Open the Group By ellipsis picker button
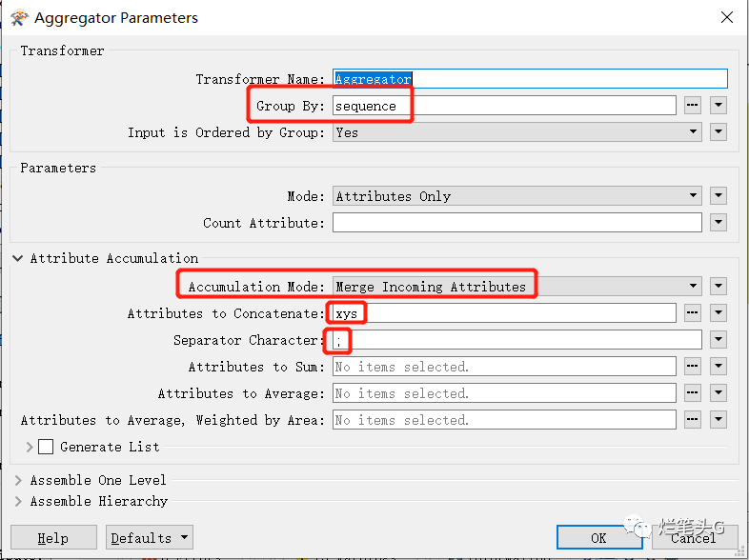This screenshot has height=560, width=749. [x=693, y=106]
